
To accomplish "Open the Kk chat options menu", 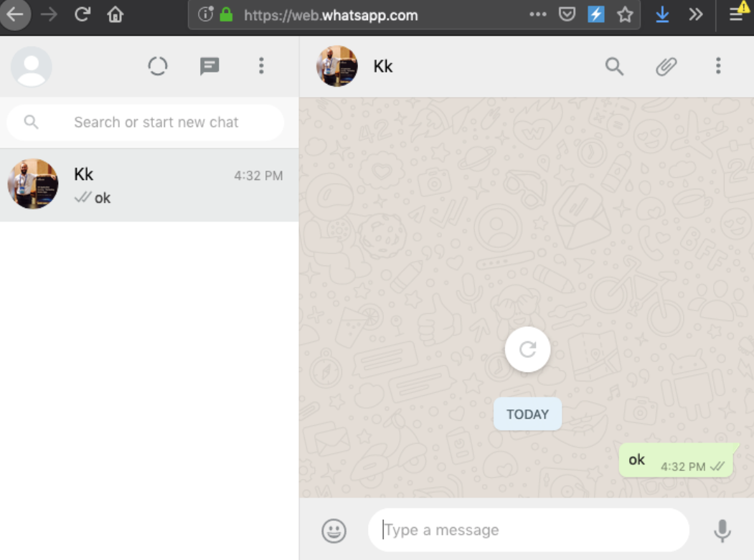I will tap(718, 66).
